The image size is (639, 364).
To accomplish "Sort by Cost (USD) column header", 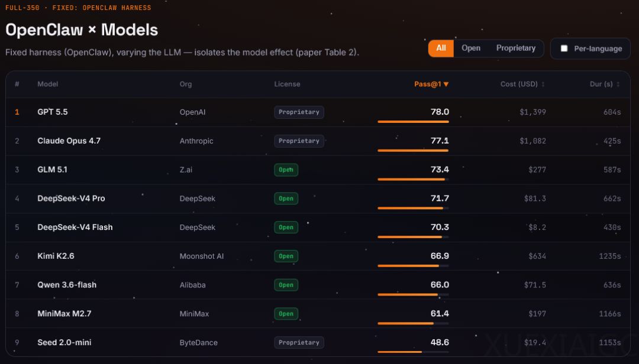I will (x=519, y=84).
